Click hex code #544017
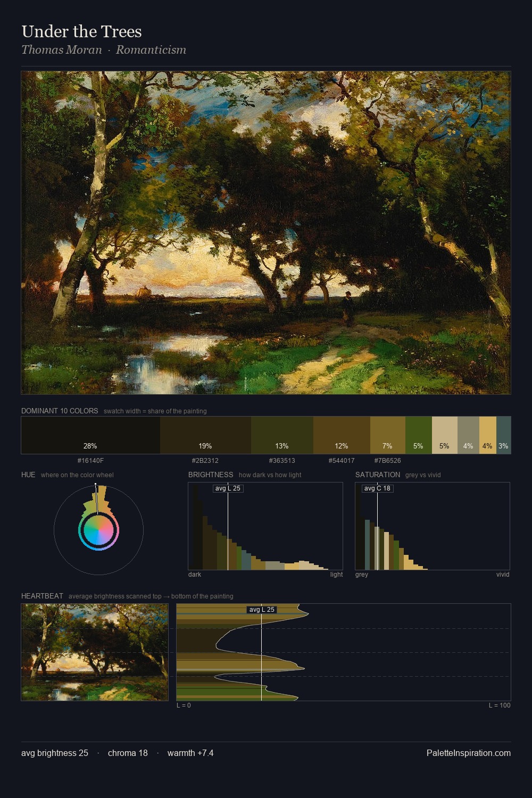Screen dimensions: 532x798 pyautogui.click(x=342, y=461)
